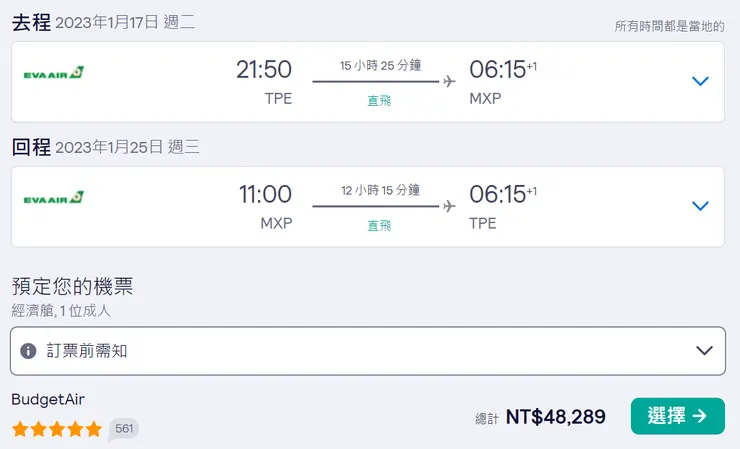Image resolution: width=740 pixels, height=449 pixels.
Task: Click the EVA Air logo on return flight
Action: click(54, 198)
